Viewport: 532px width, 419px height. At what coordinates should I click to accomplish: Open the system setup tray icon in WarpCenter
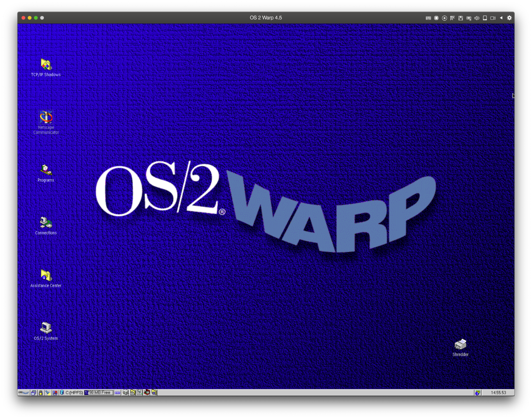point(140,393)
